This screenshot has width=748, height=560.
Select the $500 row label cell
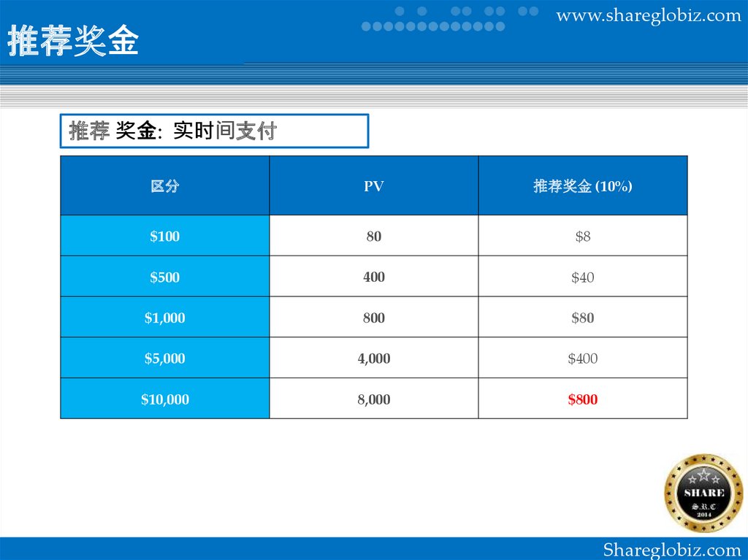(x=164, y=277)
